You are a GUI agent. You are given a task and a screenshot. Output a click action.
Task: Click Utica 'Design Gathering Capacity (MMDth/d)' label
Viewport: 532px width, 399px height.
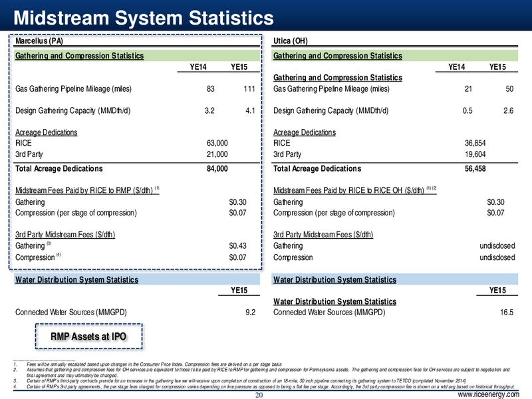[331, 110]
